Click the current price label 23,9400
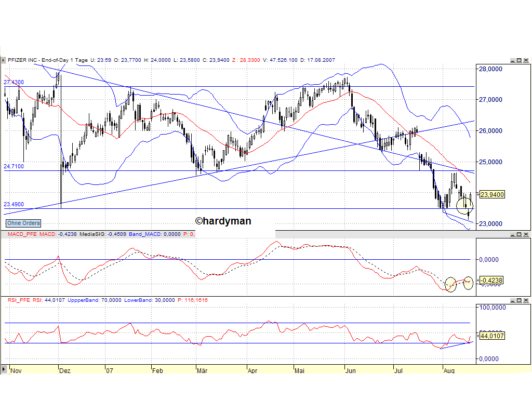Image resolution: width=532 pixels, height=399 pixels. tap(491, 194)
